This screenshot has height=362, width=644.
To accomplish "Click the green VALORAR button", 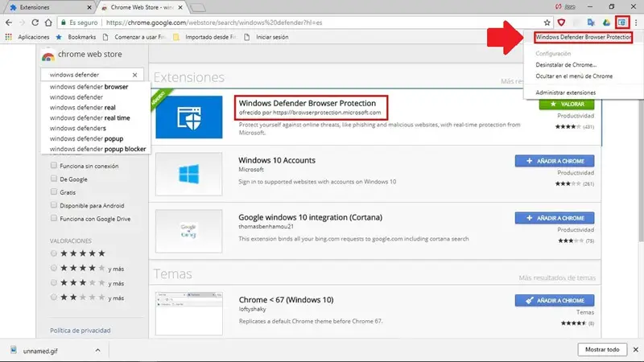I will pos(567,105).
